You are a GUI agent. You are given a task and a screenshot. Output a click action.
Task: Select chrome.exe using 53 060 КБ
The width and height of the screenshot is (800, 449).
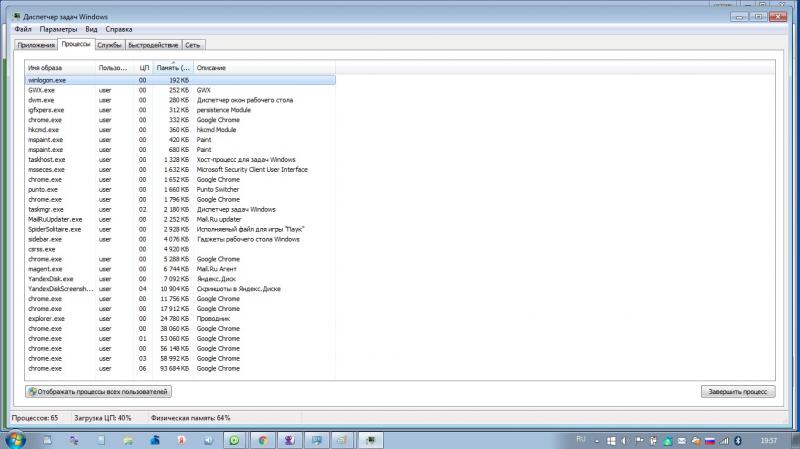[180, 339]
